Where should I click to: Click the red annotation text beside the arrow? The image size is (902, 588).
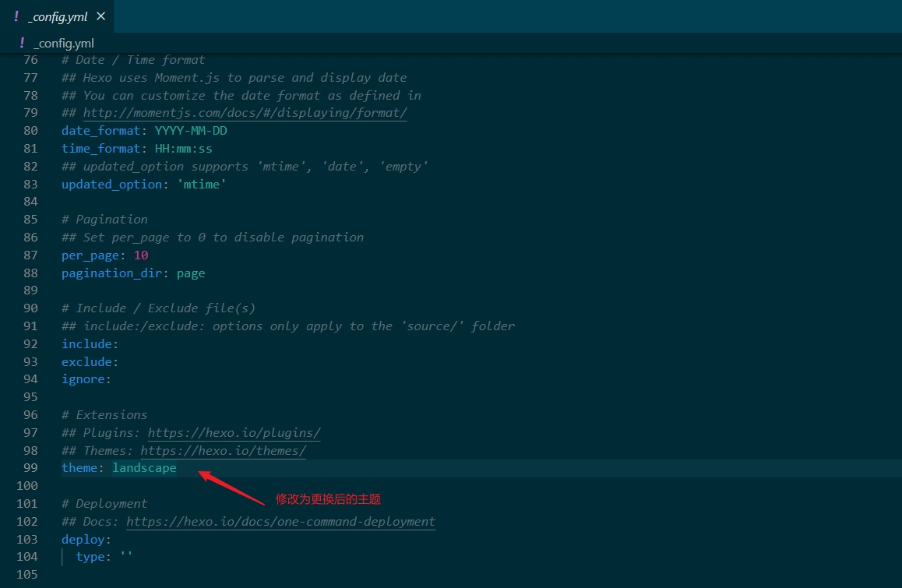point(328,499)
